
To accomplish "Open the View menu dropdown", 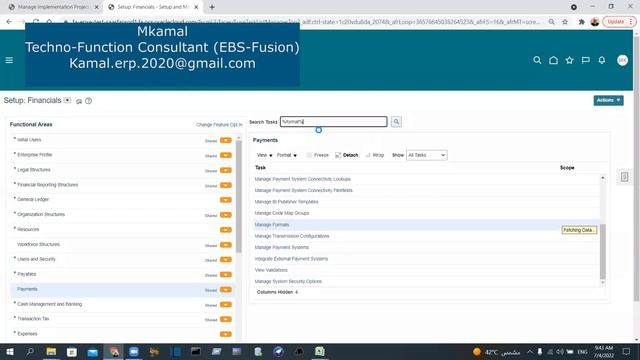I will [264, 155].
